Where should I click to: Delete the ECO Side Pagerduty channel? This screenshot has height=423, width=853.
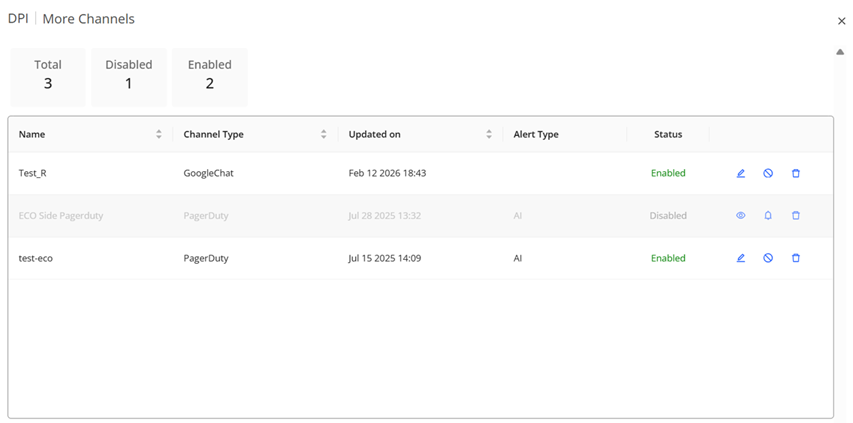click(x=796, y=215)
